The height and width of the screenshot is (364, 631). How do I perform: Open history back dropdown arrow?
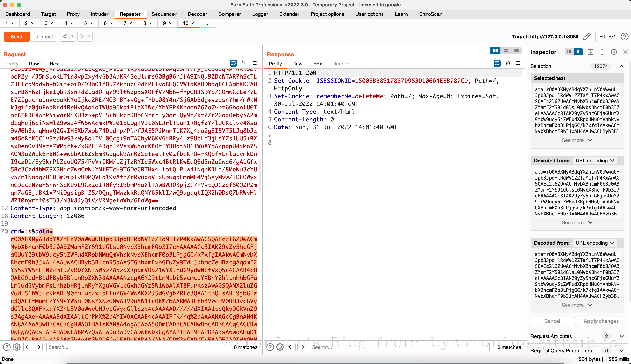click(x=72, y=36)
